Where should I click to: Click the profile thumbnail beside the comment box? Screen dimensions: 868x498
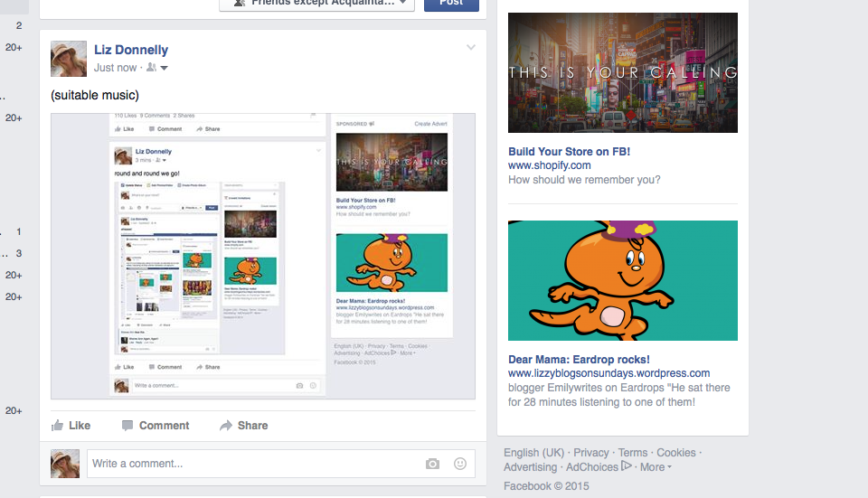coord(65,464)
